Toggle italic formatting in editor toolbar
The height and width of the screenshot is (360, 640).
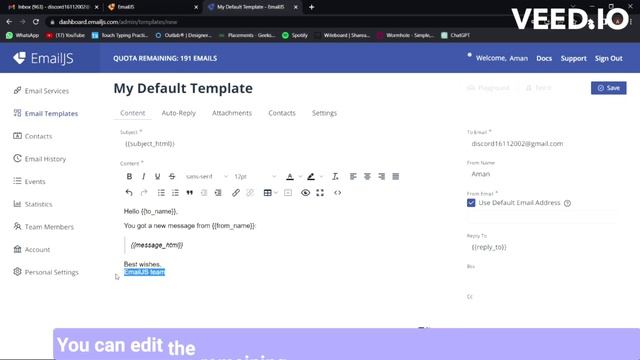pos(143,176)
